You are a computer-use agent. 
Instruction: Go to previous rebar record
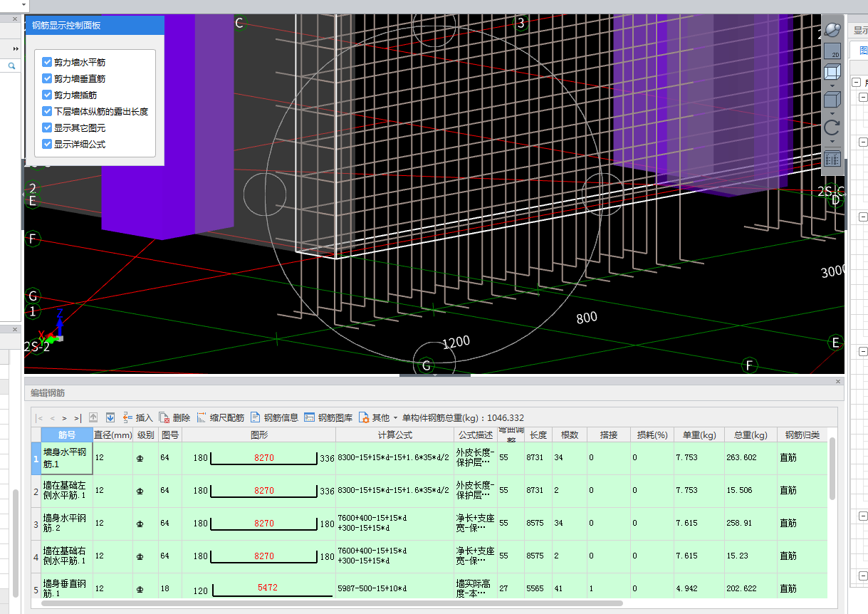[x=52, y=418]
